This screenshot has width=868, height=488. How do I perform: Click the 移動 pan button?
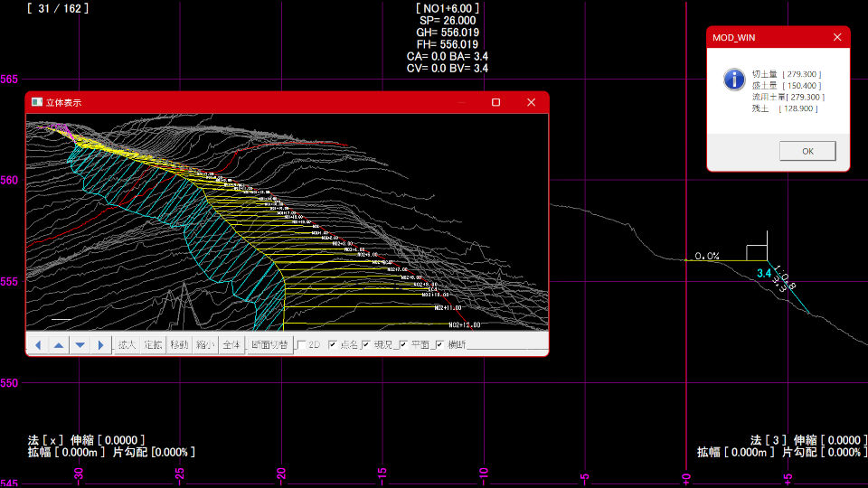point(179,345)
